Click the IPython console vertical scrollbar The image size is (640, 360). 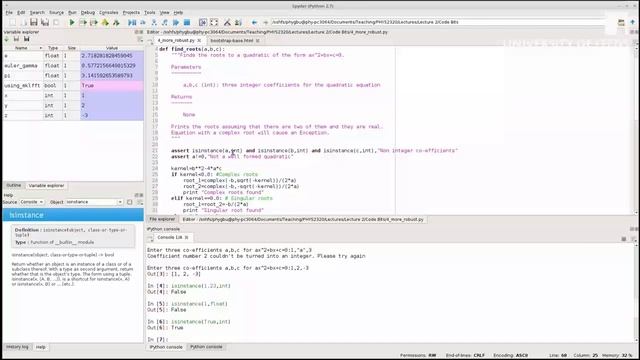click(x=636, y=293)
